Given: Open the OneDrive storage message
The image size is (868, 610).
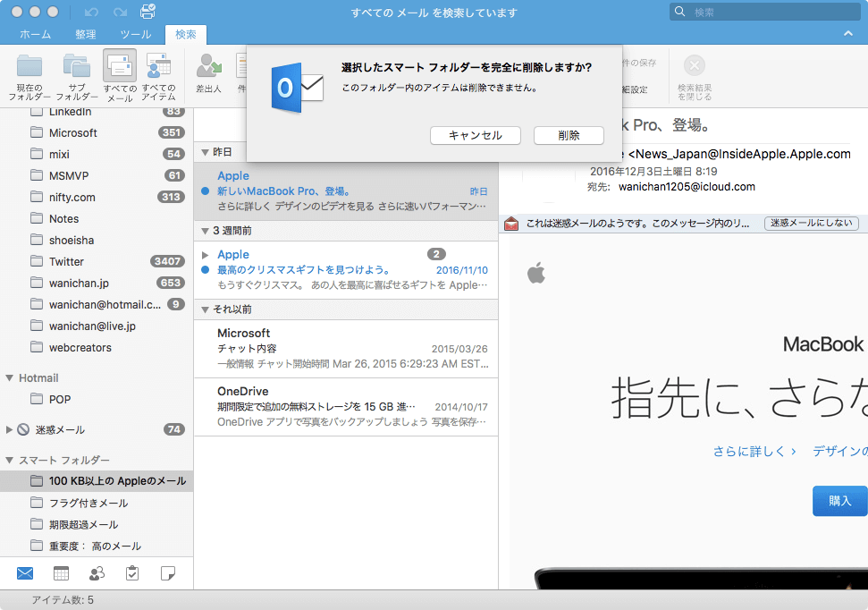Looking at the screenshot, I should pyautogui.click(x=346, y=407).
